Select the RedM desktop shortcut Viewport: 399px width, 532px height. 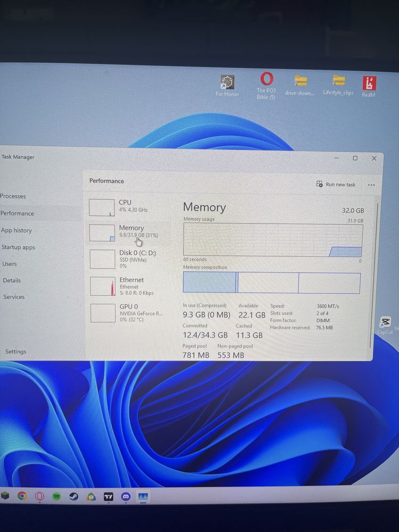(369, 87)
